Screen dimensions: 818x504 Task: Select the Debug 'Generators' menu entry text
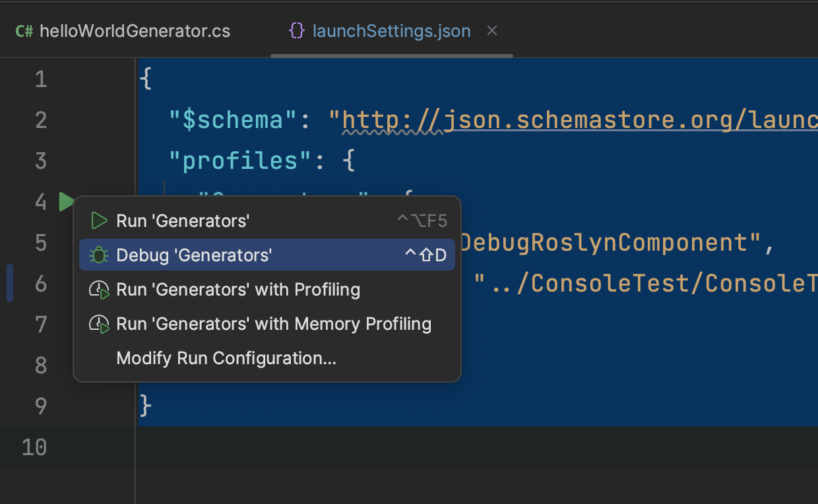click(194, 255)
